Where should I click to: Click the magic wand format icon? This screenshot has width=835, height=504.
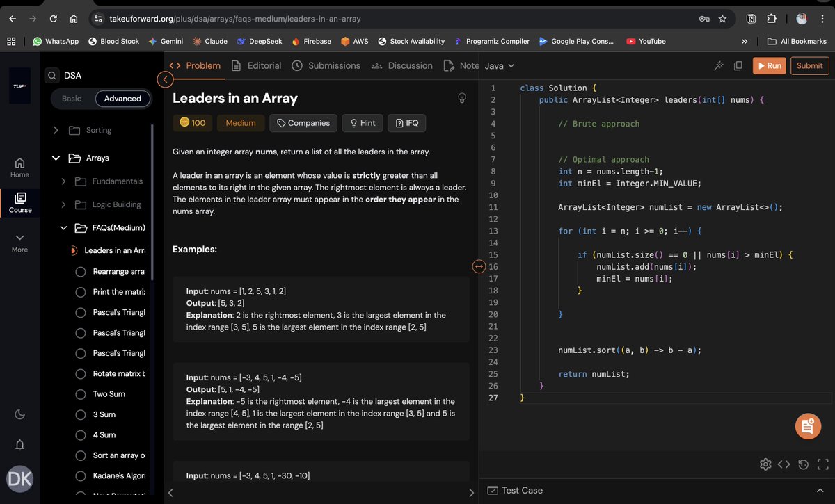pyautogui.click(x=719, y=65)
